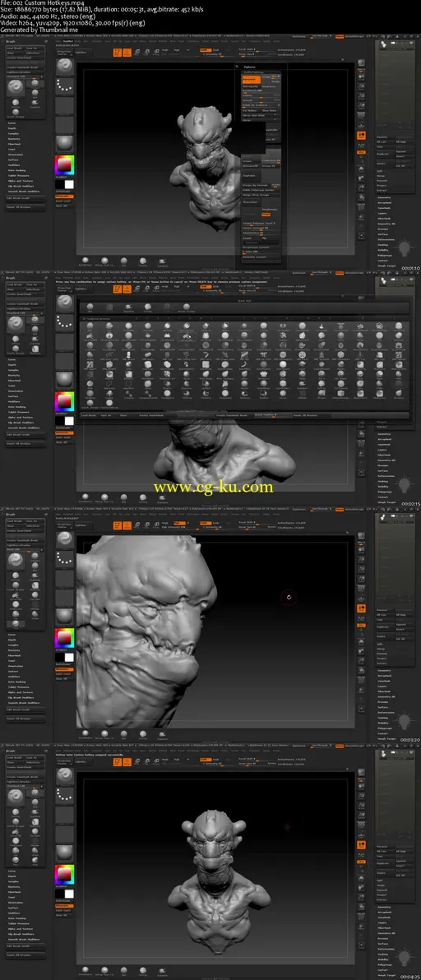Click Load Brush in second frame's brush popup
The image size is (421, 980).
90,415
